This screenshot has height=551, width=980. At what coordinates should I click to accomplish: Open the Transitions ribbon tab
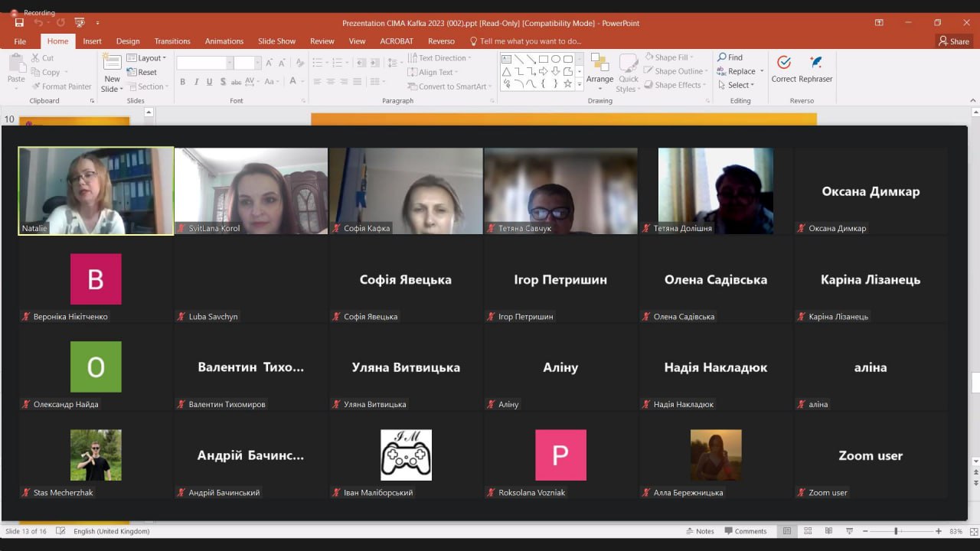[x=172, y=41]
